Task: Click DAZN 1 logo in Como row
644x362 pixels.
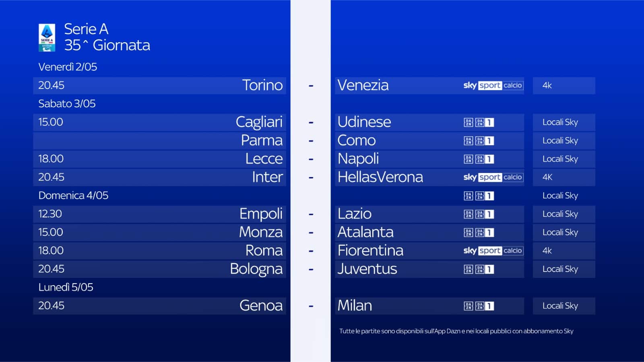Action: 479,141
